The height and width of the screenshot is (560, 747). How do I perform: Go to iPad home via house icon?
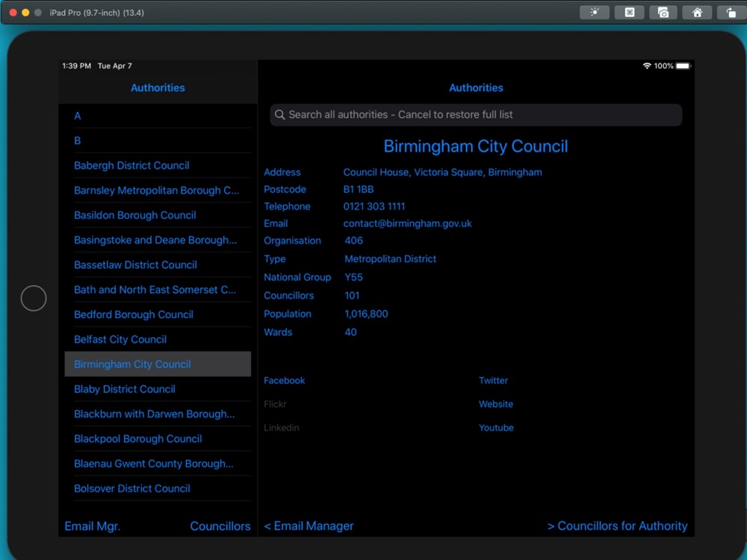click(697, 13)
